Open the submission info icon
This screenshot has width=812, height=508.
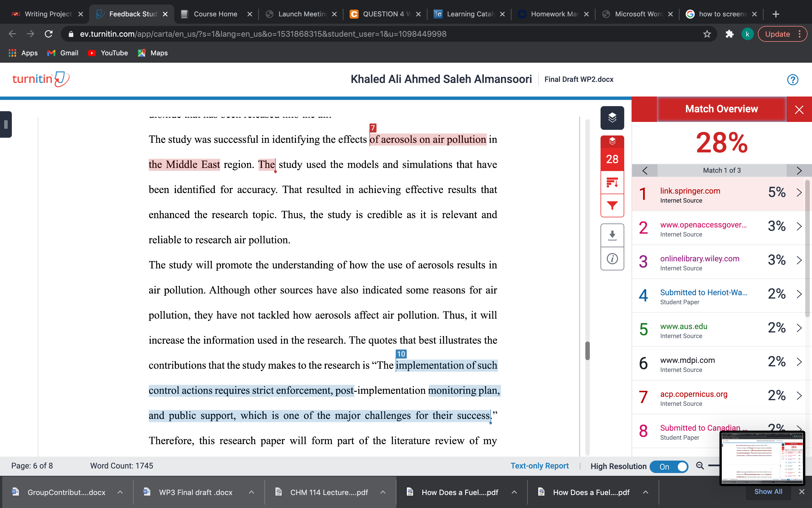612,259
